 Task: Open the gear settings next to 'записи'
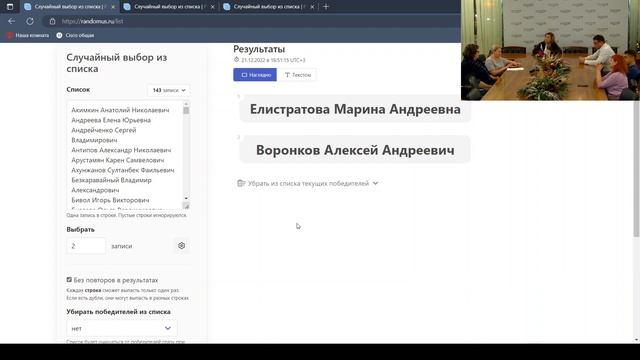coord(182,246)
